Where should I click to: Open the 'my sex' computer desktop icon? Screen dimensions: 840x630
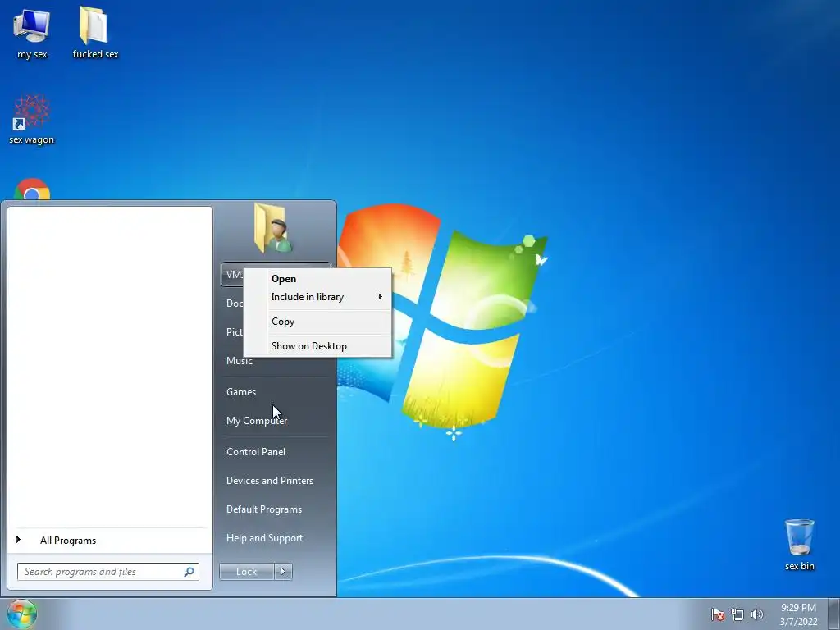32,33
